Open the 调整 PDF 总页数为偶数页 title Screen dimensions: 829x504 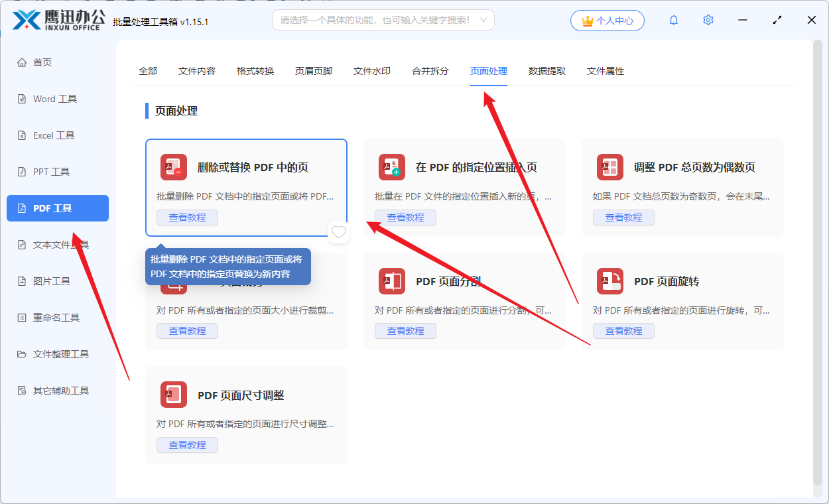(694, 167)
